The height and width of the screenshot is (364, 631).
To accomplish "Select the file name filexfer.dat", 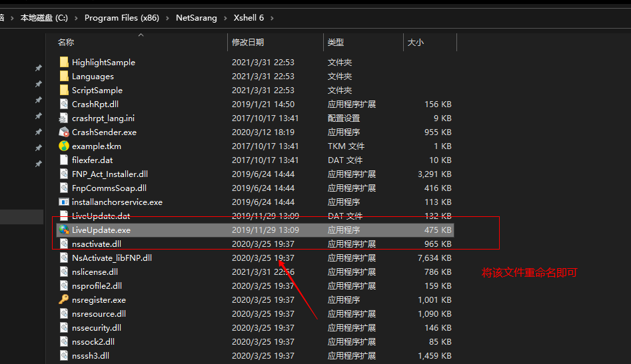I will pos(92,160).
